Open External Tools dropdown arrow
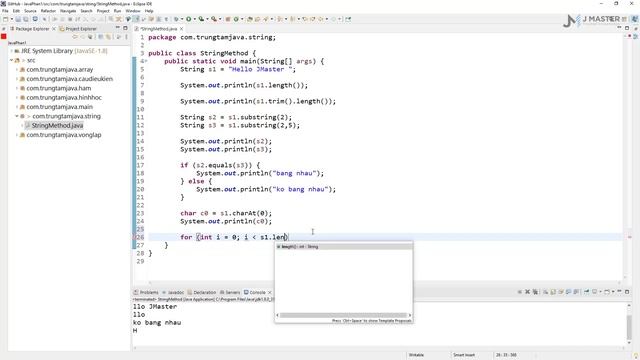640x360 pixels. pyautogui.click(x=220, y=19)
